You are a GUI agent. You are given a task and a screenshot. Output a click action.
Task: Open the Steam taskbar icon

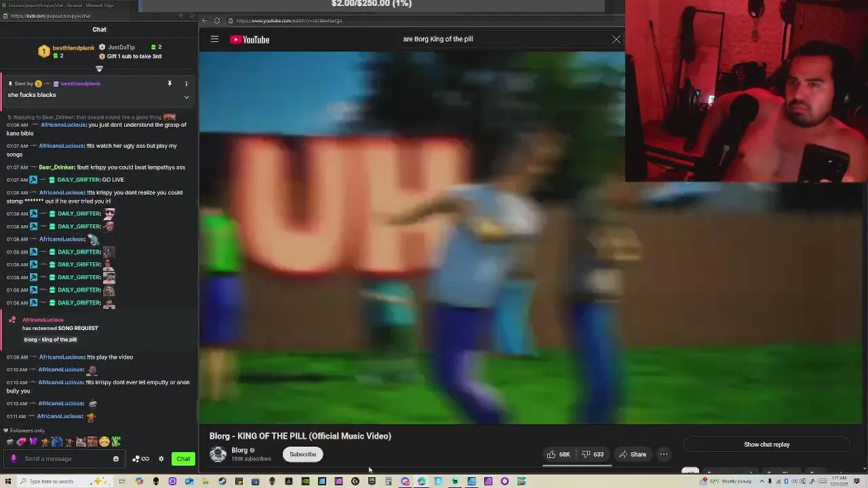click(222, 481)
